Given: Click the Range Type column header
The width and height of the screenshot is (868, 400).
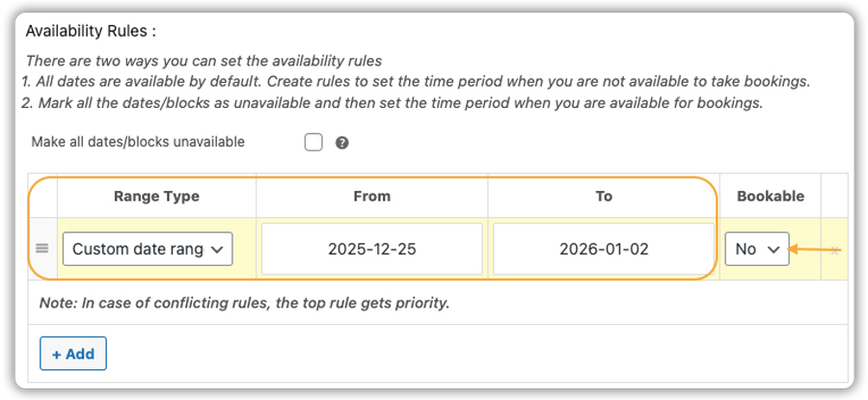Looking at the screenshot, I should click(156, 196).
